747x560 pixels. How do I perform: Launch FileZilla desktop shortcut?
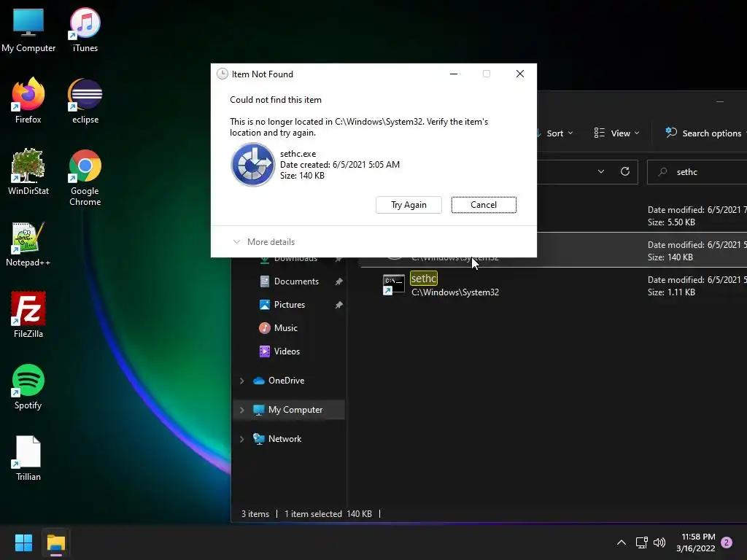pyautogui.click(x=28, y=315)
